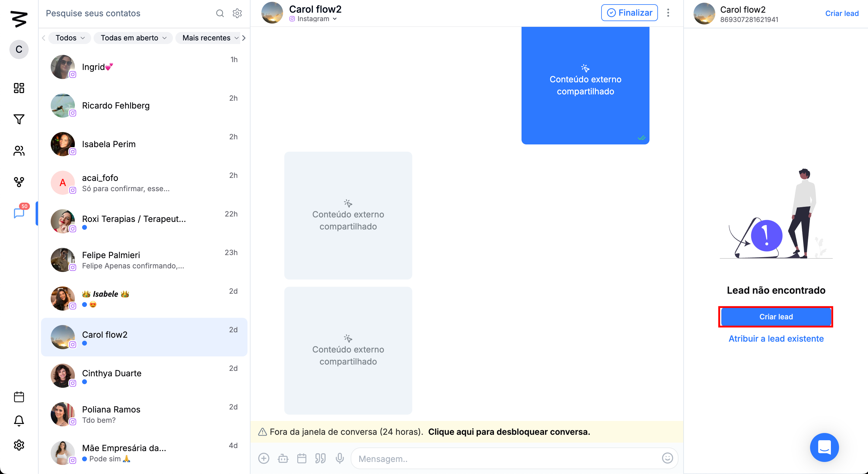Click the microphone icon in message bar
868x474 pixels.
340,458
